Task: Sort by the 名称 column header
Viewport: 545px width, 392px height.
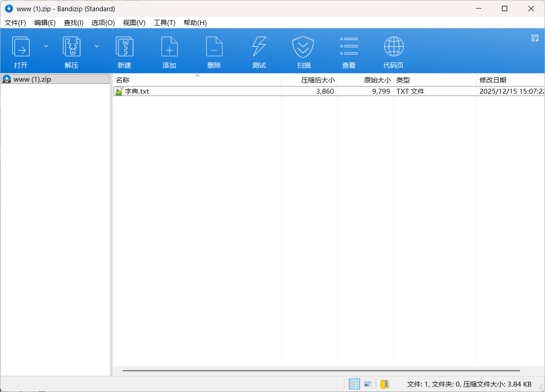Action: coord(197,80)
